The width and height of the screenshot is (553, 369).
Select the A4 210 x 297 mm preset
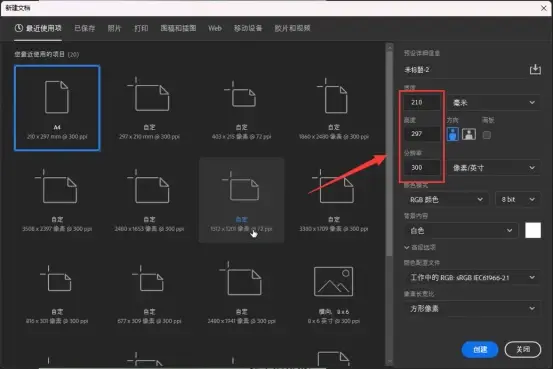(57, 108)
